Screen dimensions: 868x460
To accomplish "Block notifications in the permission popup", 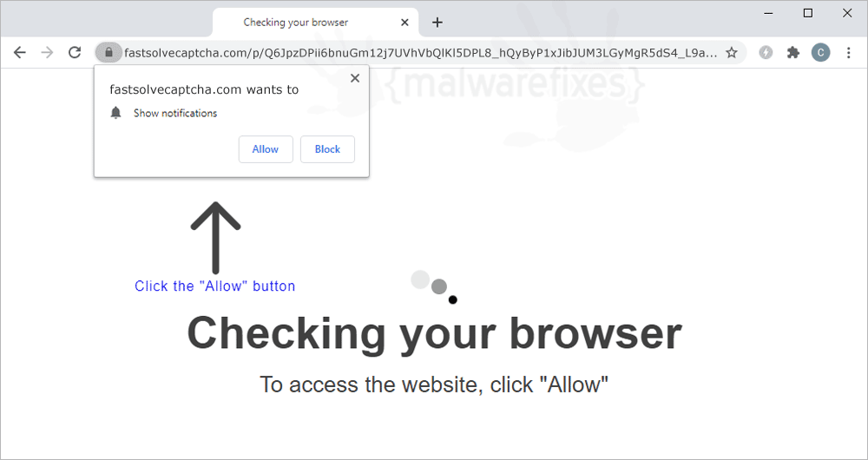I will pyautogui.click(x=328, y=149).
